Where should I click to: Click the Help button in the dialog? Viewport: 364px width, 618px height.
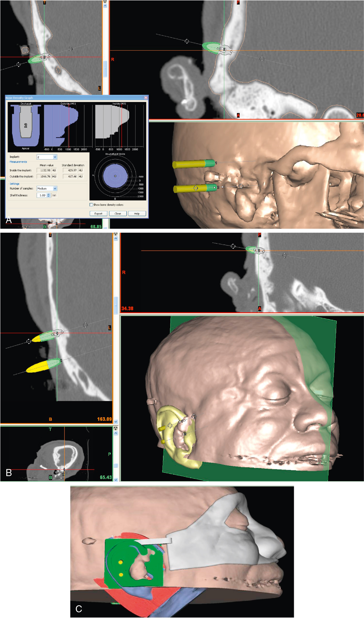pos(137,214)
